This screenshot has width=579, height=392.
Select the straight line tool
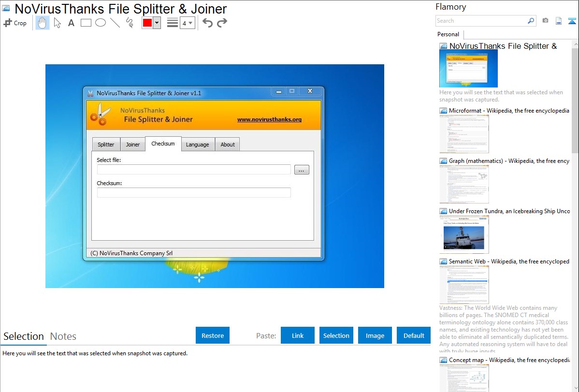(x=115, y=23)
